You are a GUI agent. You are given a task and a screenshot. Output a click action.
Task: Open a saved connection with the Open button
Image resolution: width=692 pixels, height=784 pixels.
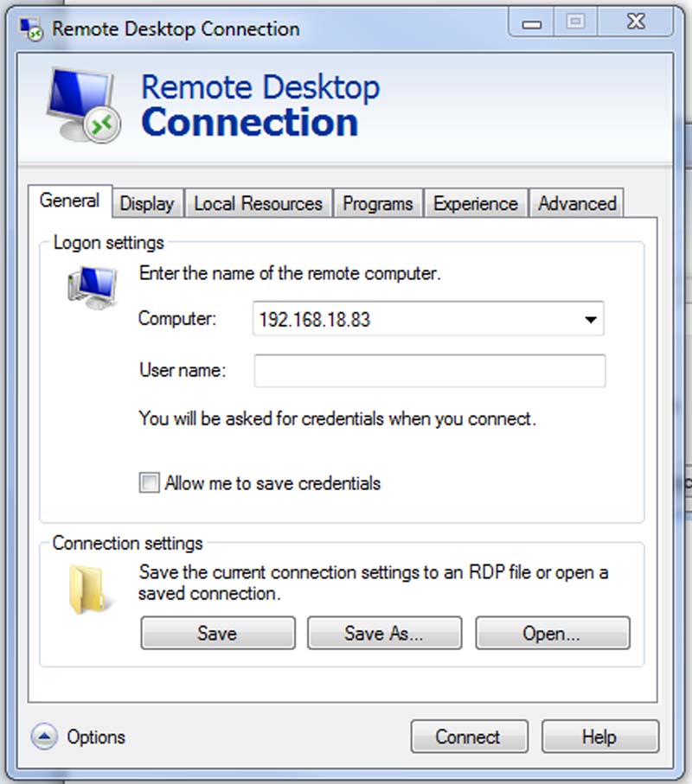[x=552, y=633]
